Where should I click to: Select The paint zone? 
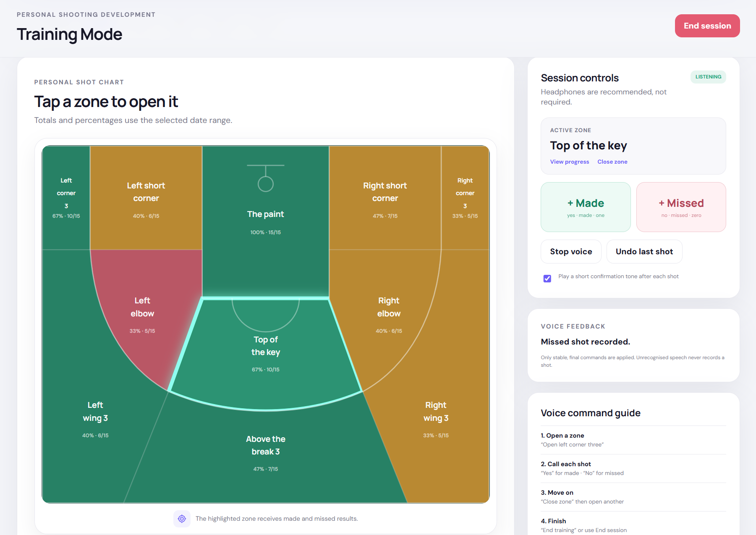266,222
